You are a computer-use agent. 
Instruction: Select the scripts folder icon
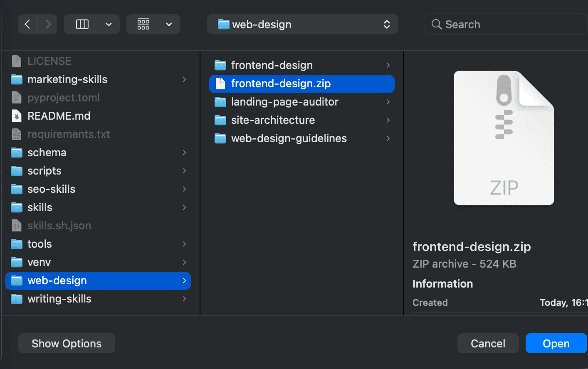click(17, 171)
